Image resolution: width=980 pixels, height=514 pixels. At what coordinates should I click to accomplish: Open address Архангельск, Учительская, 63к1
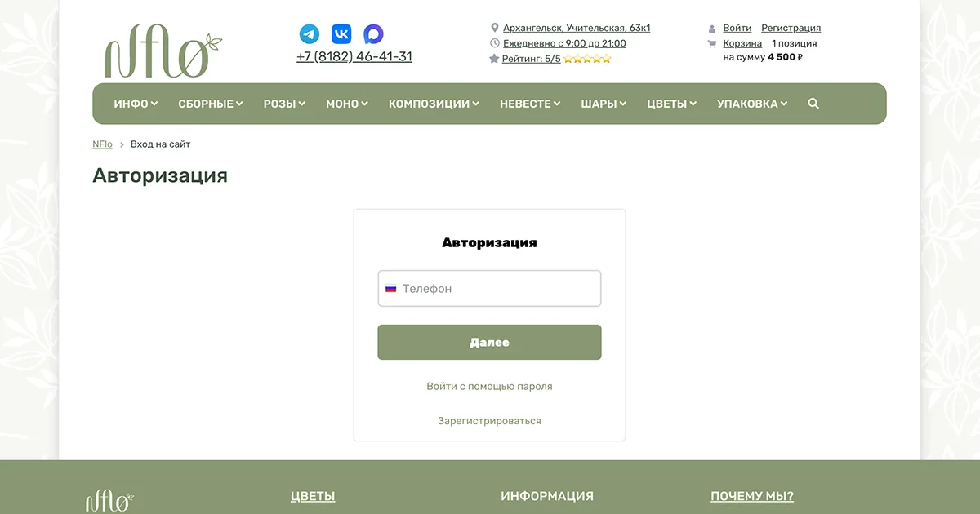click(577, 29)
